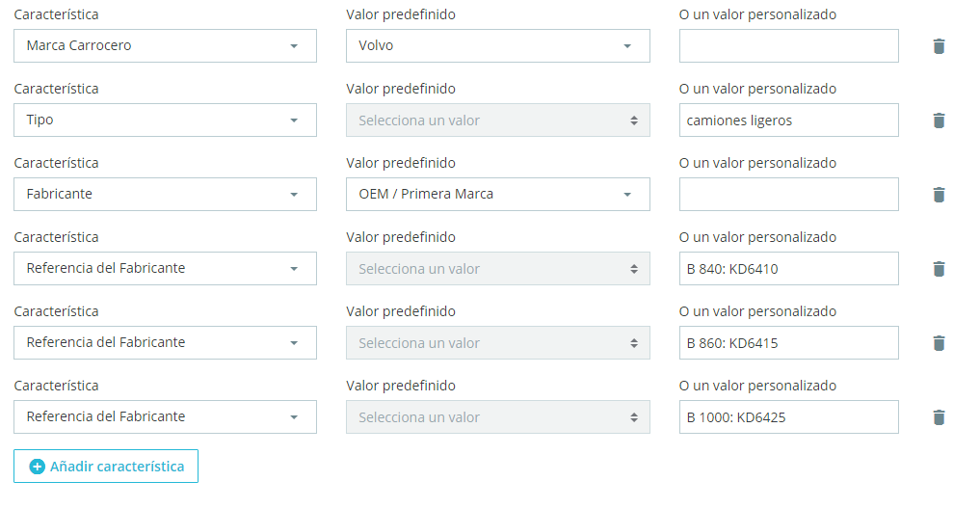Focus the empty custom value field beside OEM / Primera Marca

coord(788,195)
